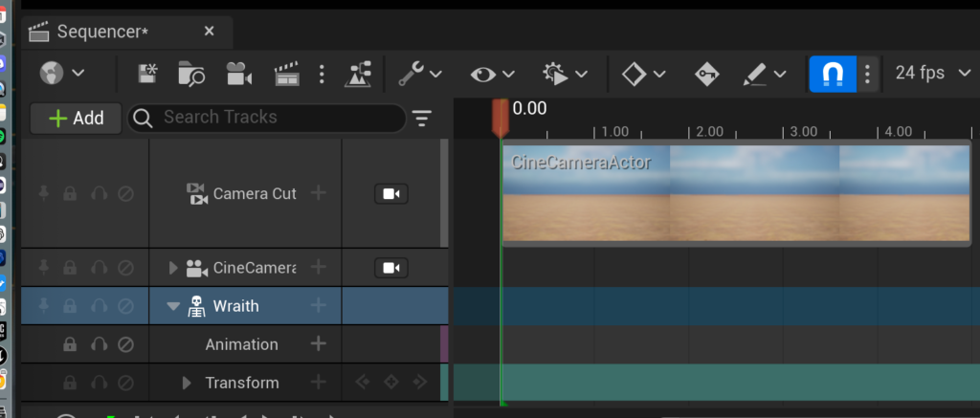Viewport: 980px width, 418px height.
Task: Click the Search Tracks input field
Action: pos(273,118)
